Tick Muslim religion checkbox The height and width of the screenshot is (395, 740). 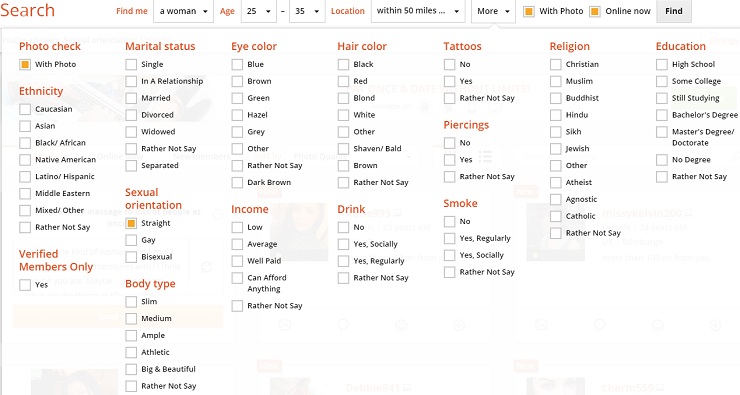click(x=556, y=81)
